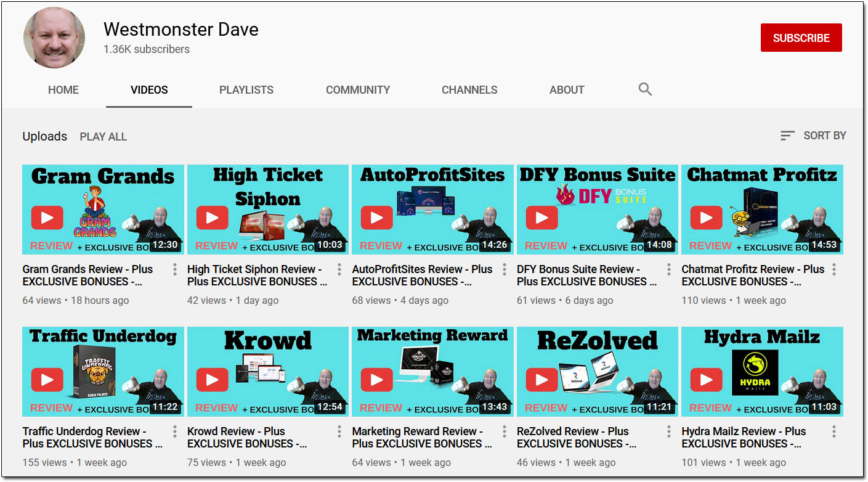Open the channel search magnifier icon
The height and width of the screenshot is (482, 868).
coord(645,89)
